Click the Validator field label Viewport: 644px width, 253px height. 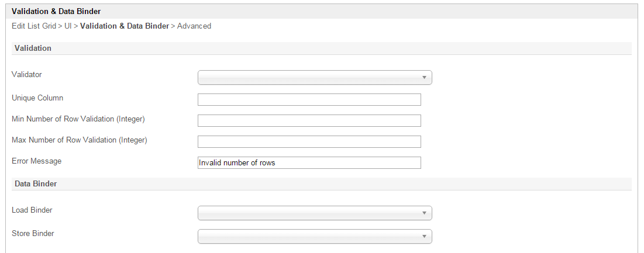click(x=27, y=74)
